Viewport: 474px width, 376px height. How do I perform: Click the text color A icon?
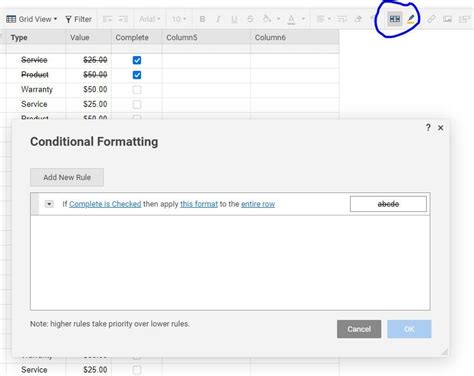[291, 19]
